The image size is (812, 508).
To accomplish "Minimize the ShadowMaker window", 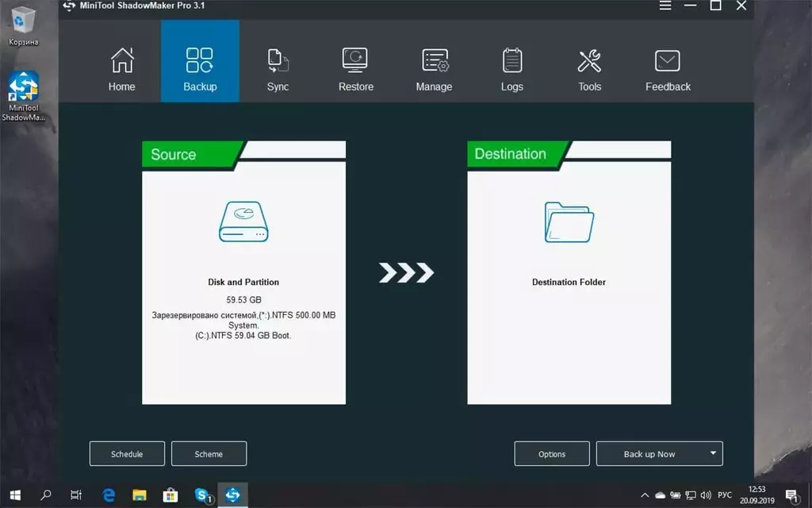I will coord(691,6).
